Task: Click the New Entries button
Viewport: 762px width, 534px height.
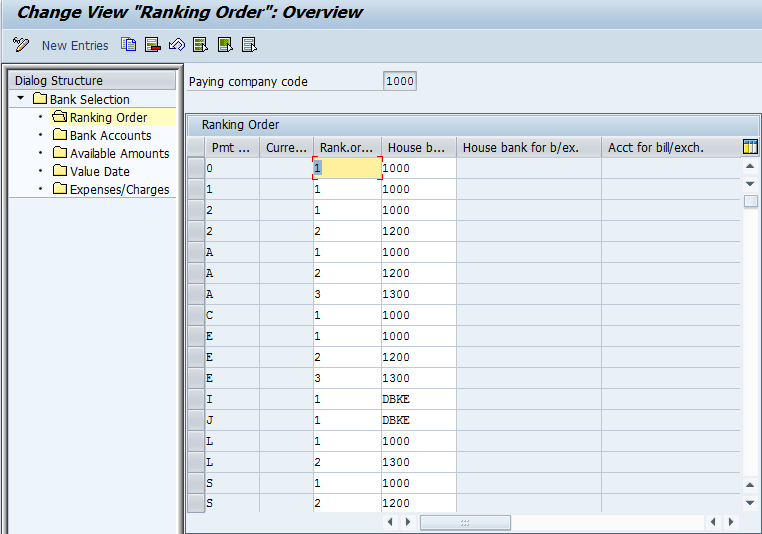Action: (x=75, y=45)
